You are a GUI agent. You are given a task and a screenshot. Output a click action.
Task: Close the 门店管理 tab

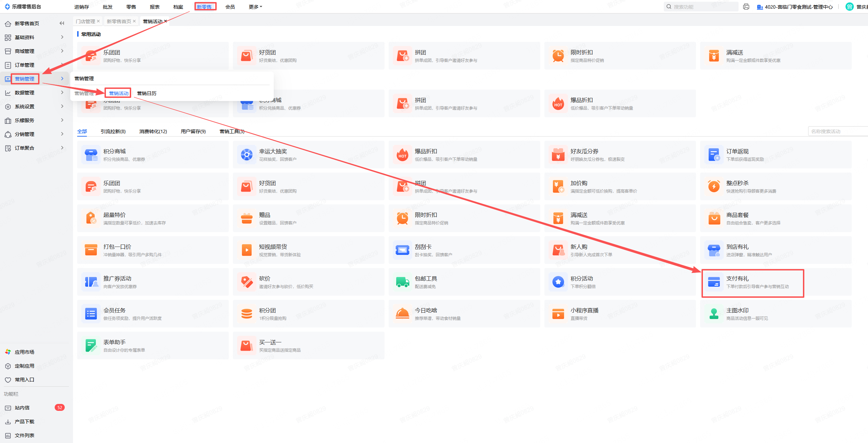(99, 21)
